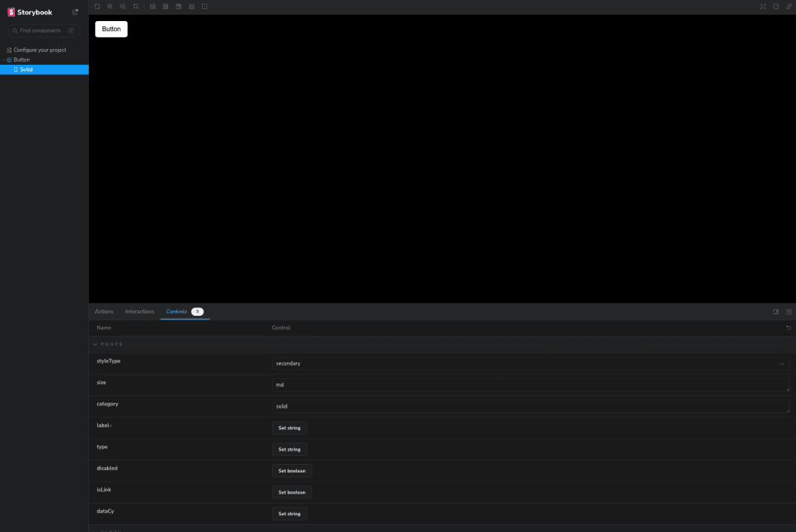Open the viewport size tool
The width and height of the screenshot is (796, 532).
(179, 7)
